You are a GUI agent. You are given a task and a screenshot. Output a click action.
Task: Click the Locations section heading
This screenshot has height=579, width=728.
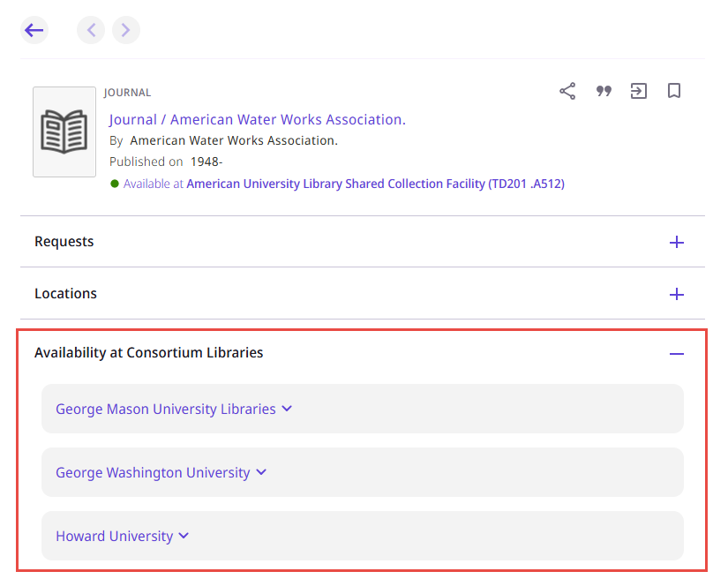click(66, 293)
